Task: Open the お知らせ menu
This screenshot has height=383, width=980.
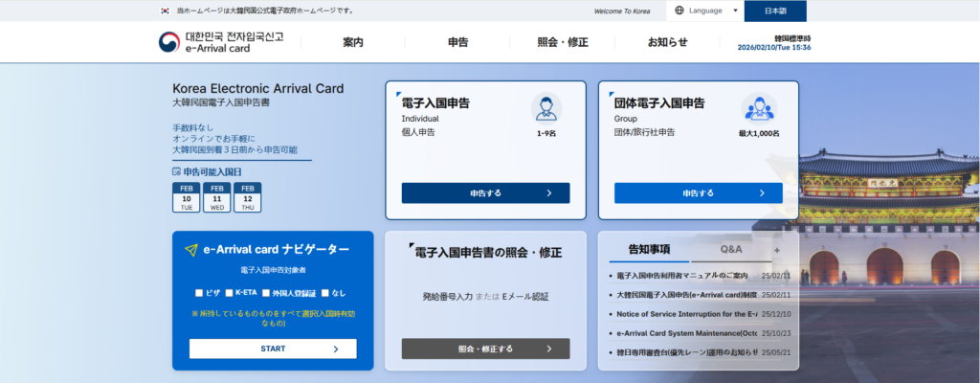Action: click(667, 42)
